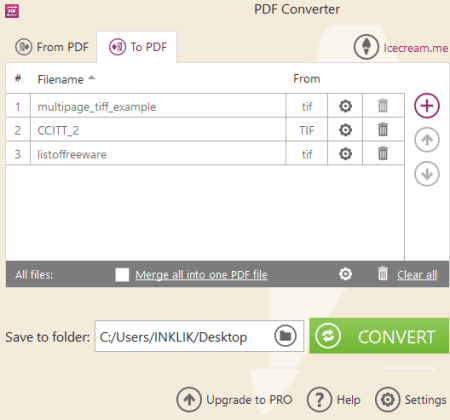This screenshot has height=420, width=450.
Task: Open settings gear for CCITT_2 file
Action: tap(345, 130)
